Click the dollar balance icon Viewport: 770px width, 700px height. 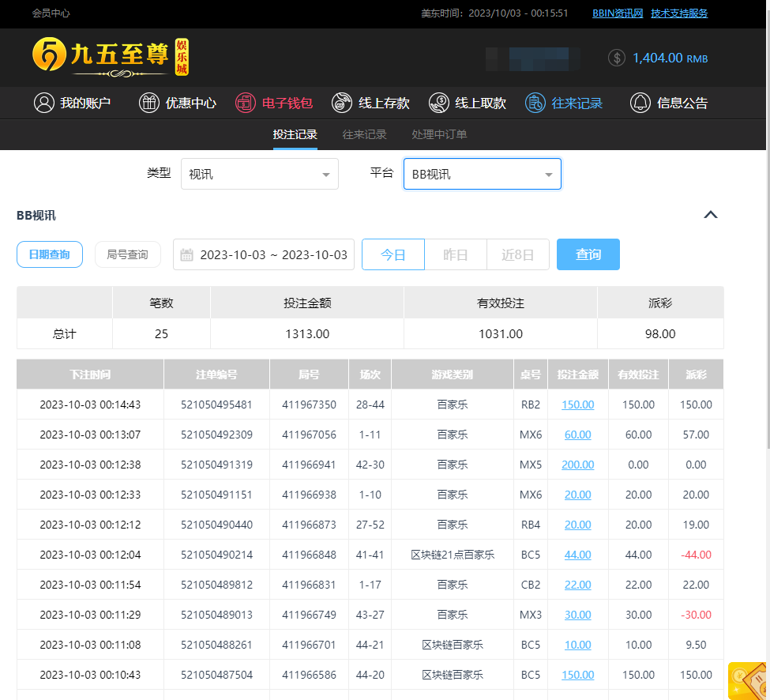point(617,58)
